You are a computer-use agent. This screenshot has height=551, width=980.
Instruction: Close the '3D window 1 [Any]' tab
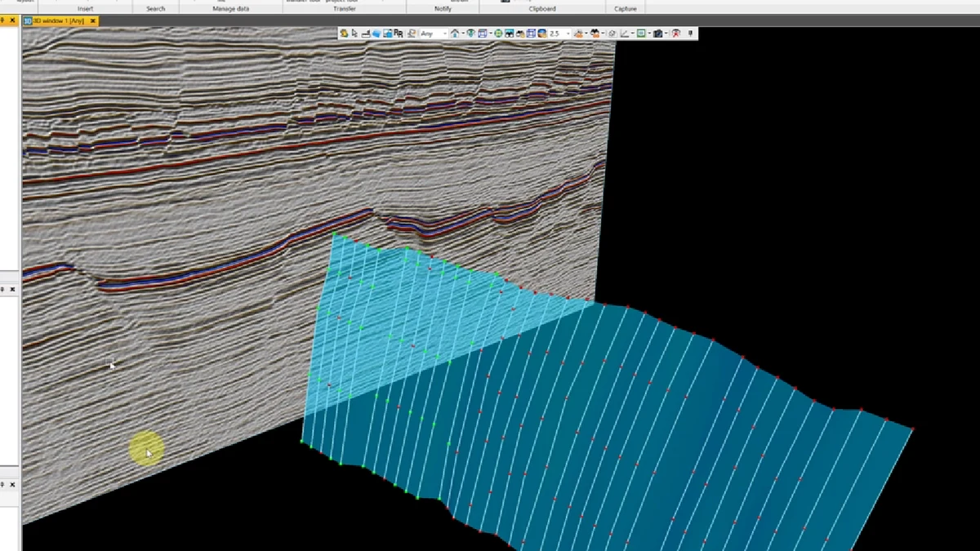point(92,20)
